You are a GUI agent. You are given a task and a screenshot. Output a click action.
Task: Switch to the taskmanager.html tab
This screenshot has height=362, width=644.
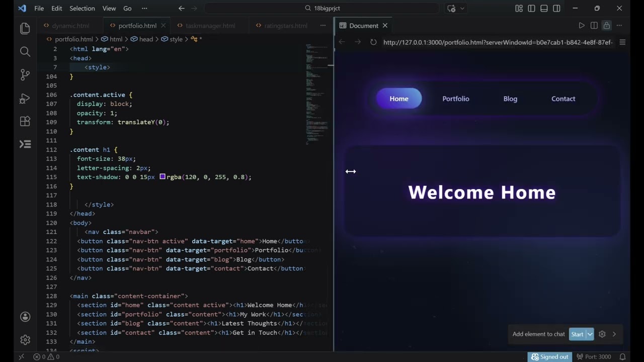coord(210,26)
